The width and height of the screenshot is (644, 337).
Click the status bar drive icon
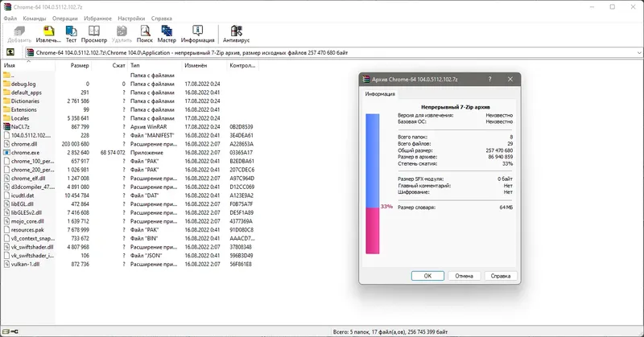tap(6, 331)
